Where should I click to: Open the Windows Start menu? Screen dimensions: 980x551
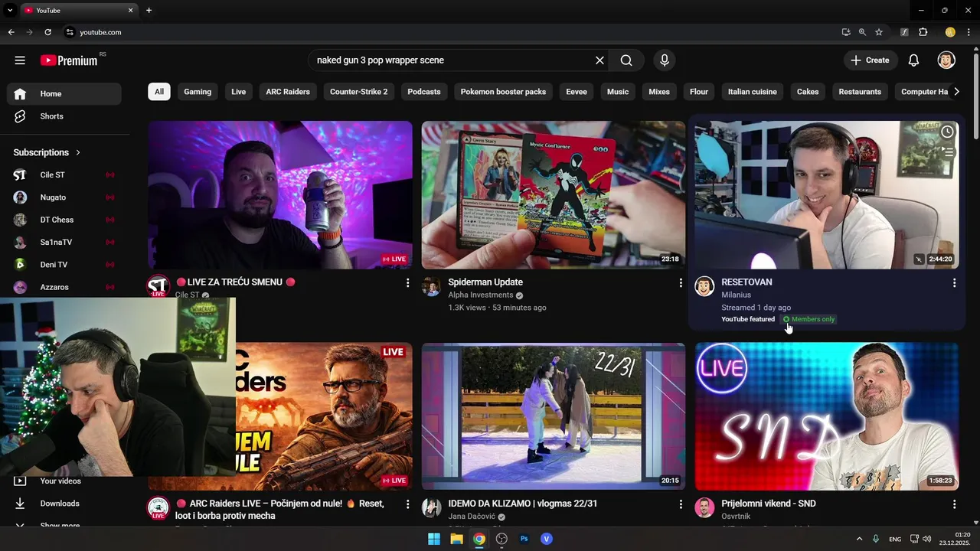coord(433,539)
